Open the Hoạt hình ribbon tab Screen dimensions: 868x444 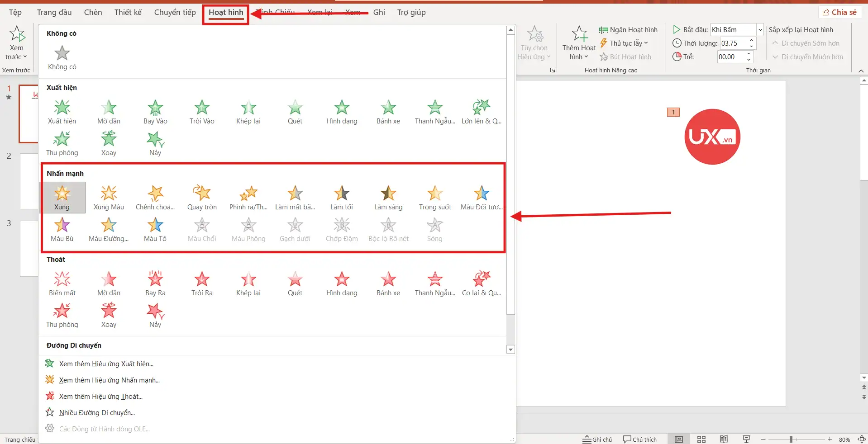226,12
